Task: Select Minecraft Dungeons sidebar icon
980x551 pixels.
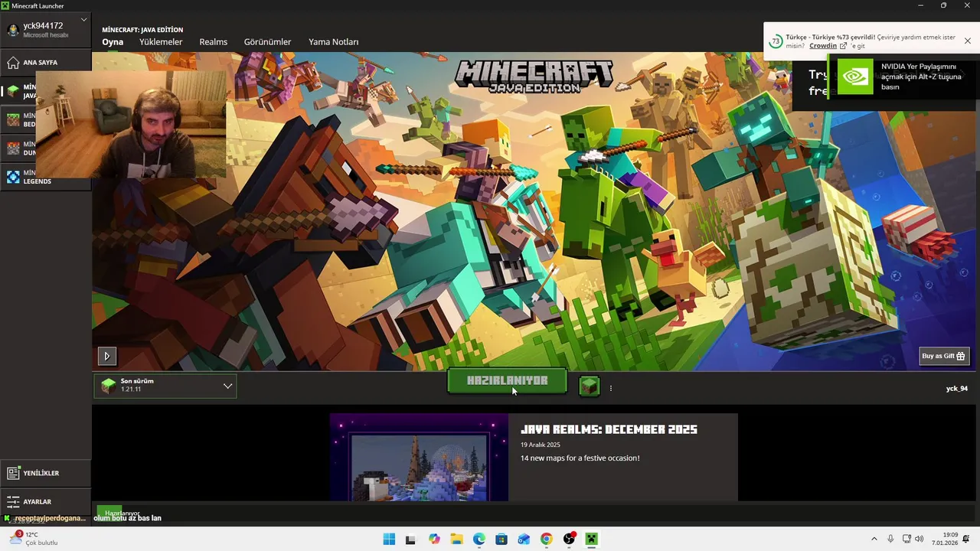Action: click(13, 148)
